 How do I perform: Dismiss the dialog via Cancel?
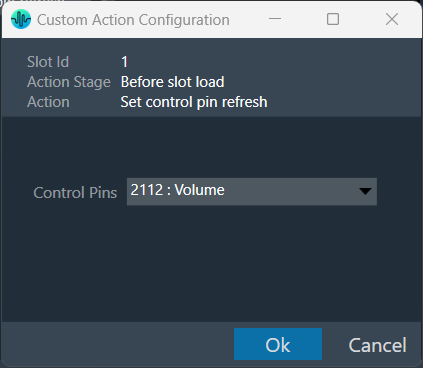point(377,345)
